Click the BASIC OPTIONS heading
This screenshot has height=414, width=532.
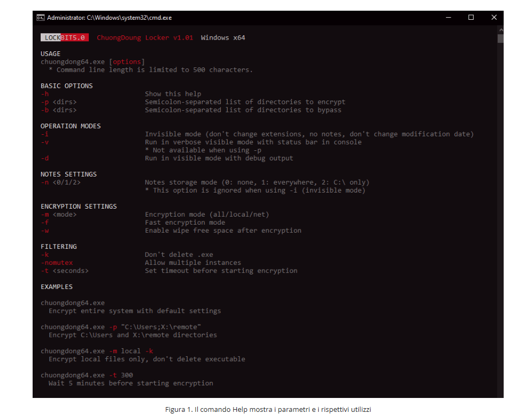[x=66, y=86]
